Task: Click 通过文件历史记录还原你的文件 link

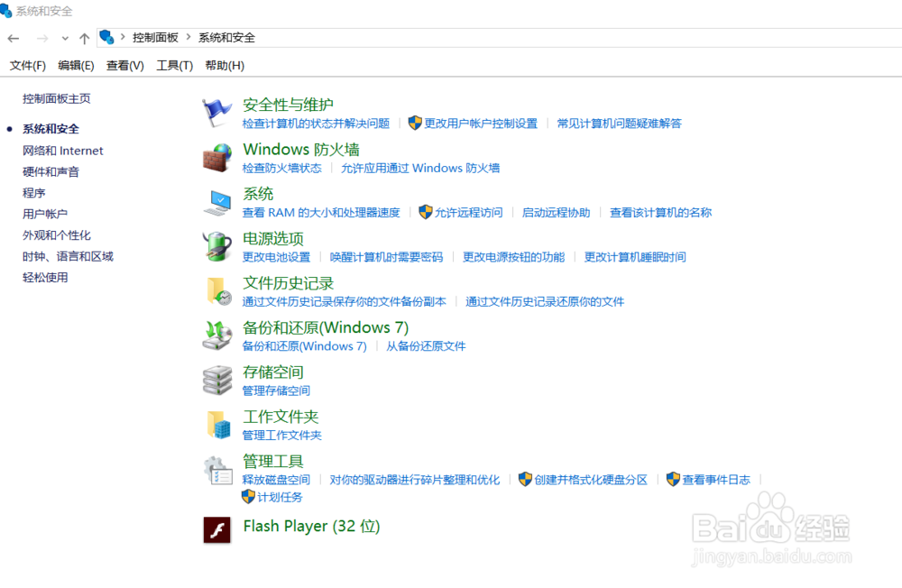Action: [x=545, y=301]
